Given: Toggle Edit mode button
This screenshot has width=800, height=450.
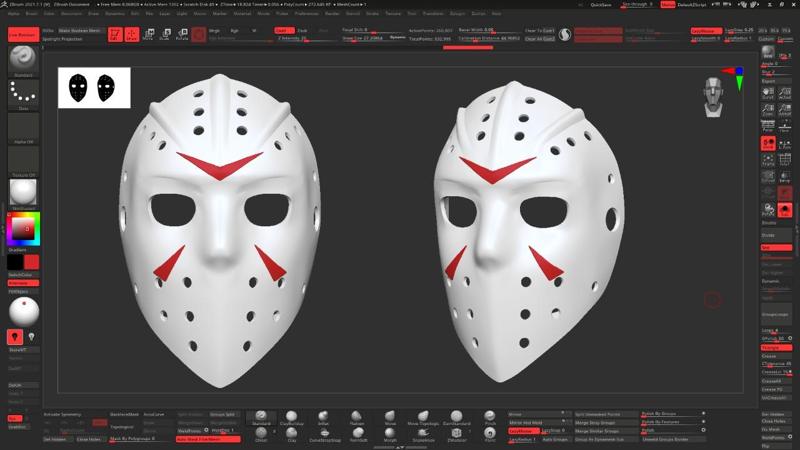Looking at the screenshot, I should [x=115, y=34].
